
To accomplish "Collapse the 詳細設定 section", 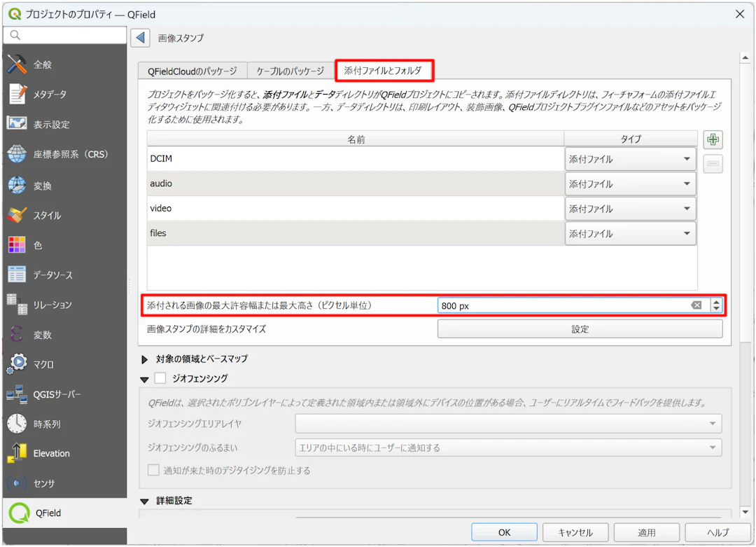I will coord(144,501).
